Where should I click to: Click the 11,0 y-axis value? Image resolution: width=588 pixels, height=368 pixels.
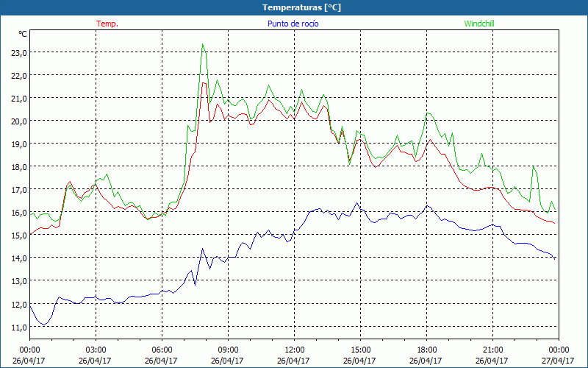coord(19,327)
